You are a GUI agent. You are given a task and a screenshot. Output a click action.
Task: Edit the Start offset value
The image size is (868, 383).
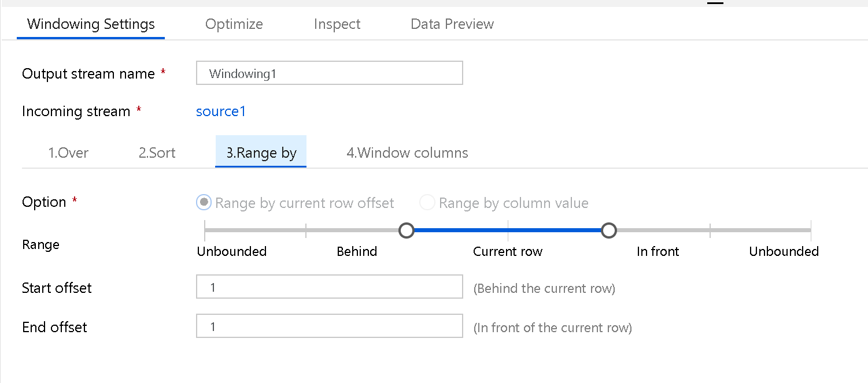click(x=329, y=287)
